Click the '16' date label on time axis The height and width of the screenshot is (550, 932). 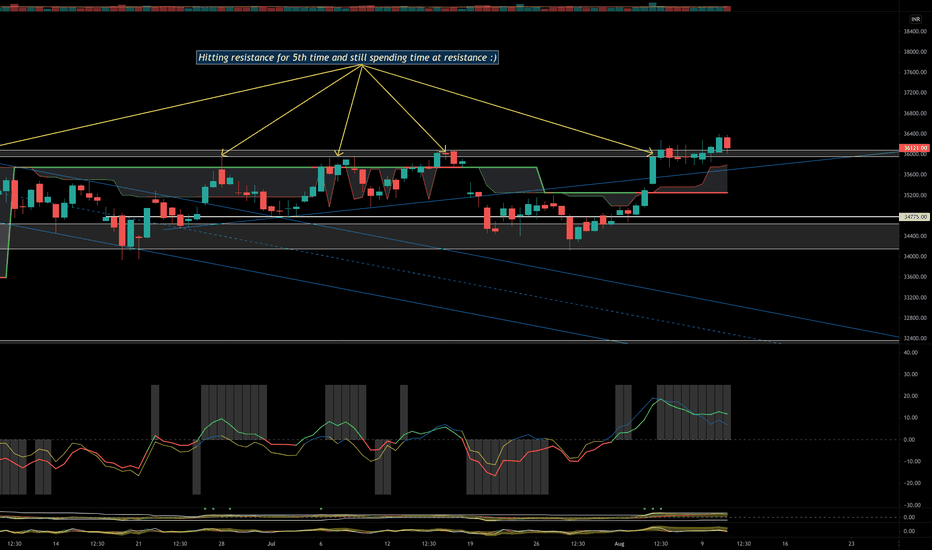(785, 543)
